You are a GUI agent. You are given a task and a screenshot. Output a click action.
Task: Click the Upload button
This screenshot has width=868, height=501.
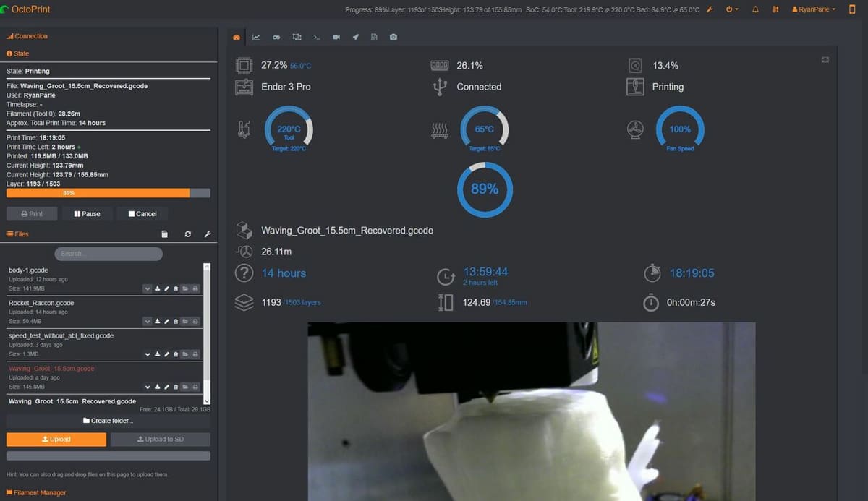coord(56,439)
